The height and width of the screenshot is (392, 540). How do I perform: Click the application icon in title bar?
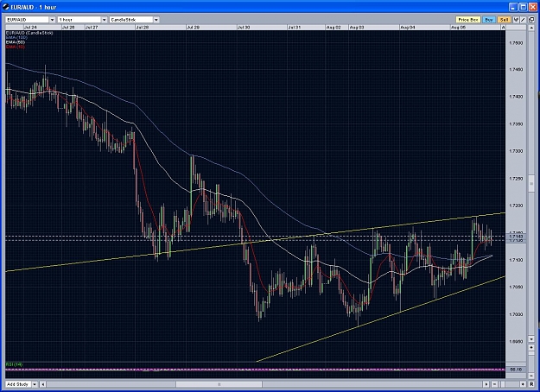(x=6, y=7)
